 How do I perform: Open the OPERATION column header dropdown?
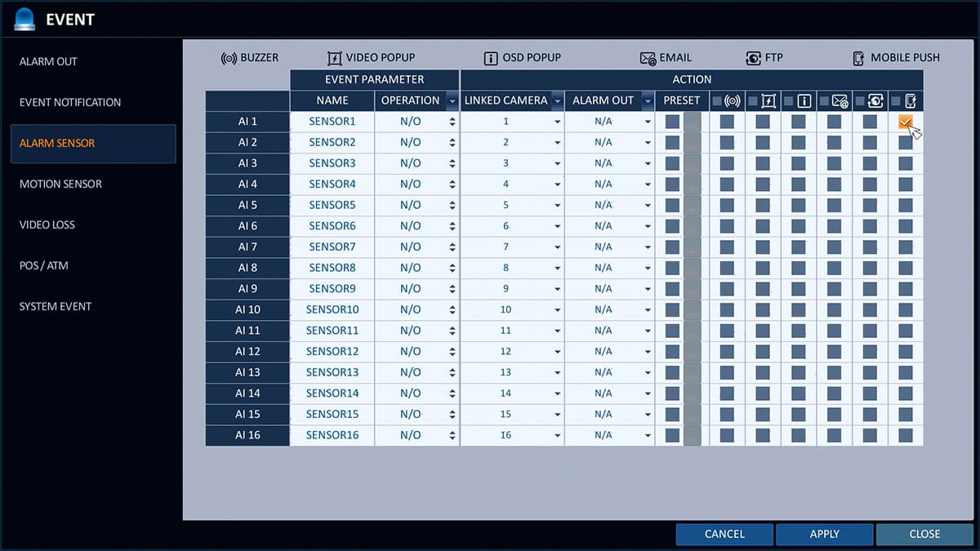(452, 101)
